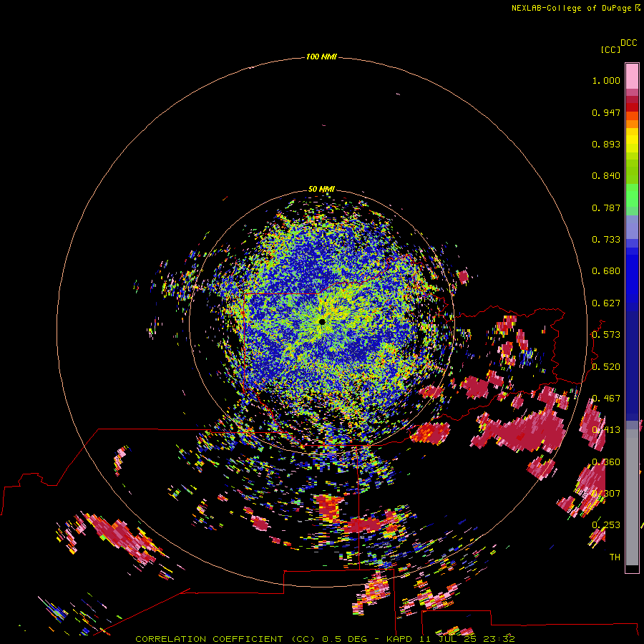The image size is (644, 644).
Task: Click the 0.893 scale value
Action: click(x=606, y=144)
